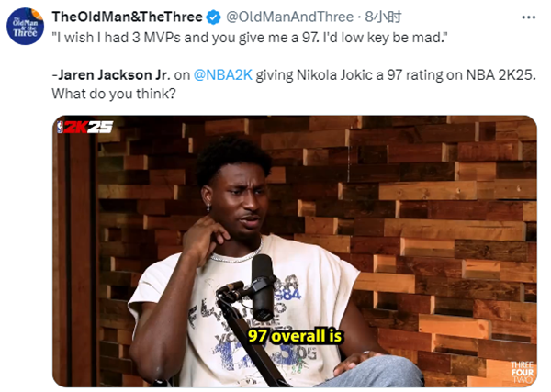Image resolution: width=551 pixels, height=392 pixels.
Task: Click the man's raised hand in the video
Action: point(204,234)
